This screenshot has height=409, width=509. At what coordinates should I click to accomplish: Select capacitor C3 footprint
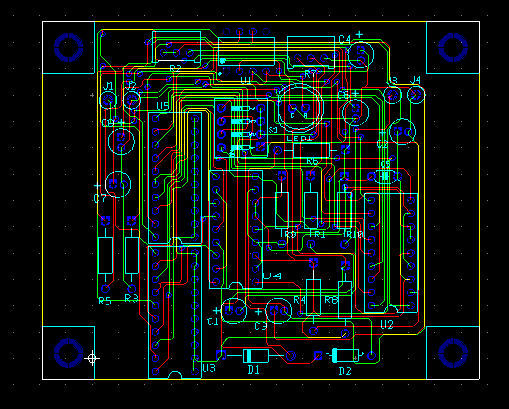(279, 311)
